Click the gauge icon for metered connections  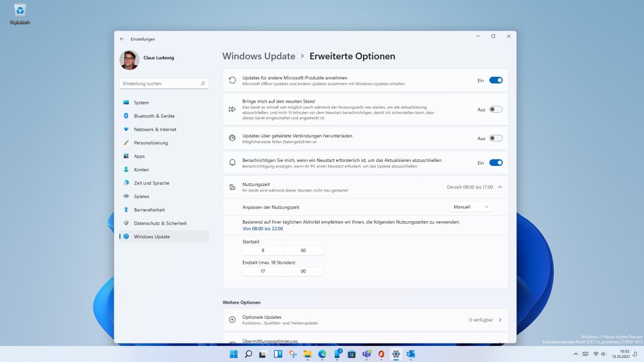(x=232, y=138)
